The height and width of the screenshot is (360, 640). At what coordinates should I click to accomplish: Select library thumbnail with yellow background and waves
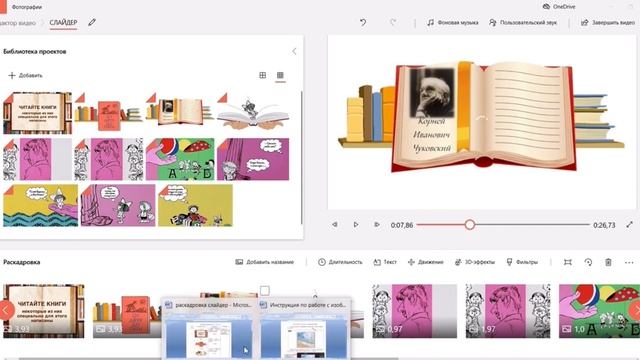40,205
